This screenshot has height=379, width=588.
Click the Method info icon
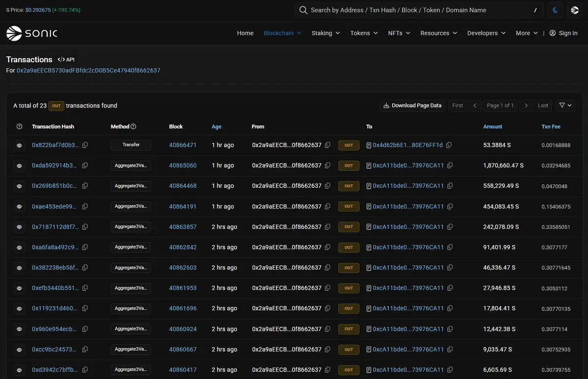point(133,126)
